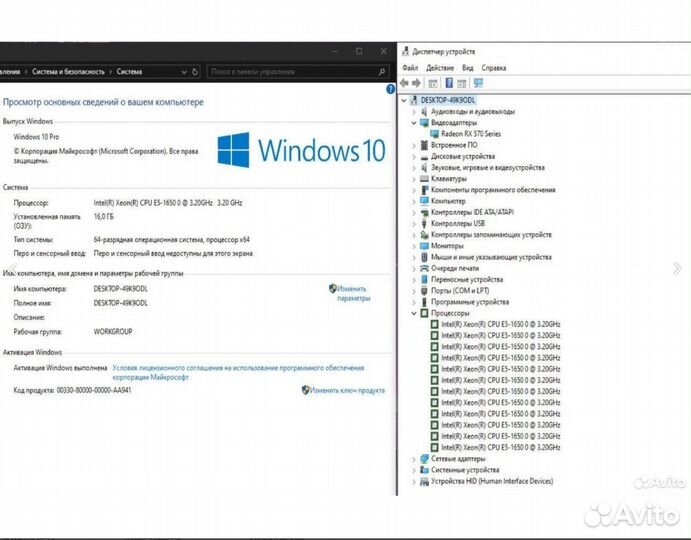Select Контроллеры запоминающих устройств item
The image size is (691, 540).
(491, 235)
